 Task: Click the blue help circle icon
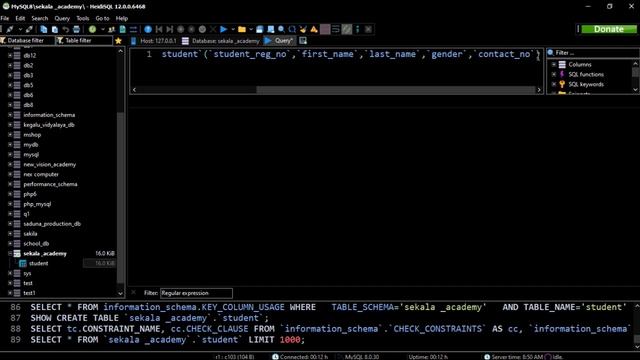(148, 29)
